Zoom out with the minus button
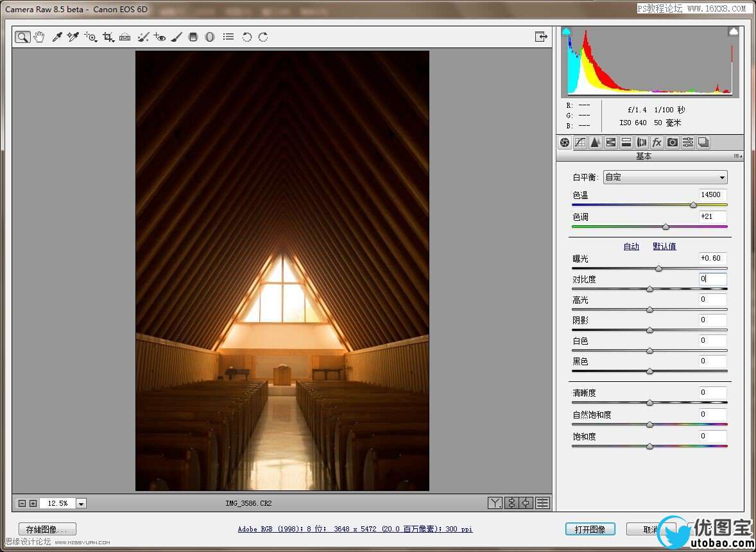Screen dimensions: 756x552 22,504
